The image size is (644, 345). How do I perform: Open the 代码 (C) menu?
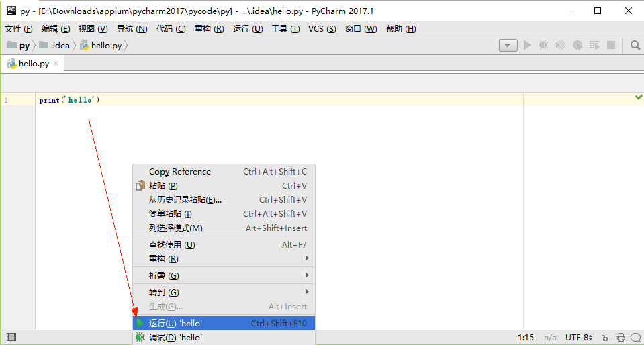171,29
